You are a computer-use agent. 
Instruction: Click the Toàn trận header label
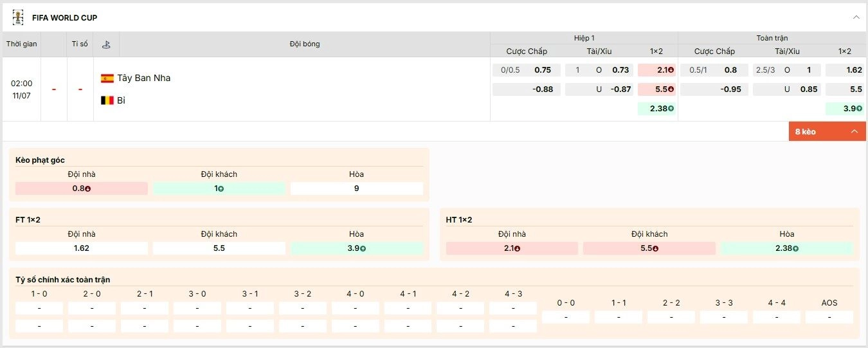click(772, 38)
